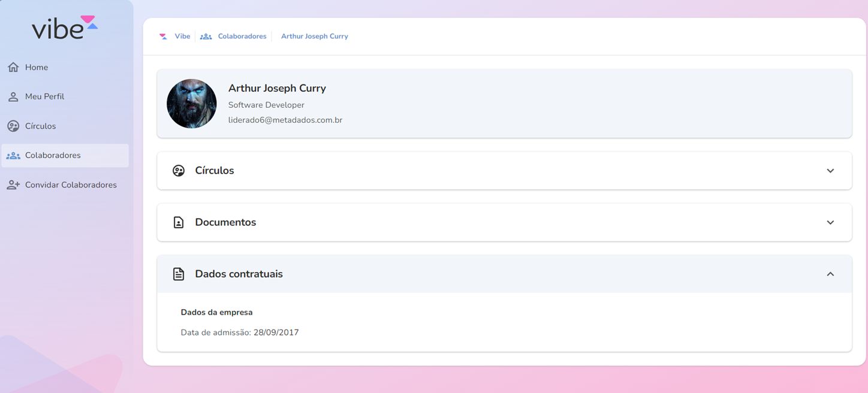Click the Vibe breadcrumb logo icon
Viewport: 868px width, 393px height.
coord(163,37)
